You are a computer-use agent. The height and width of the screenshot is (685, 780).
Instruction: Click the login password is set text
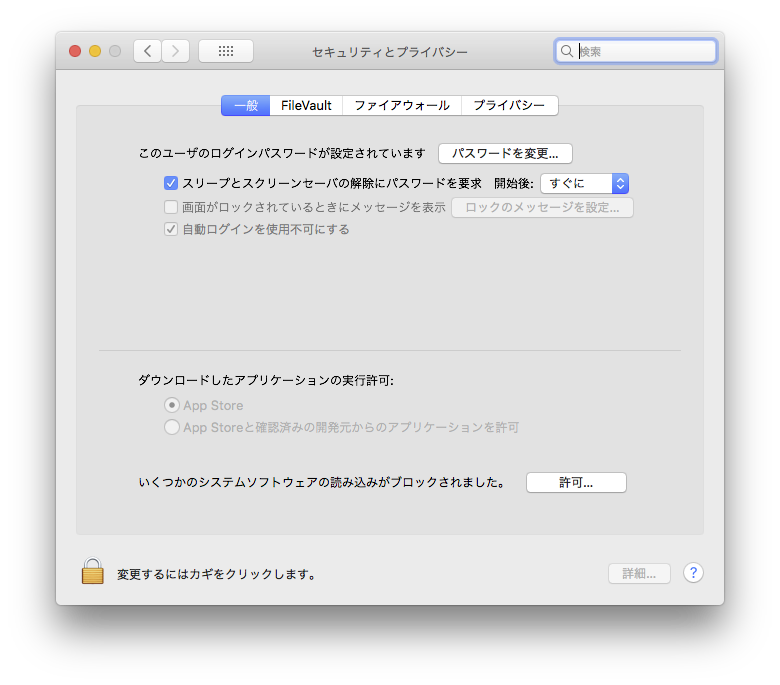[282, 153]
